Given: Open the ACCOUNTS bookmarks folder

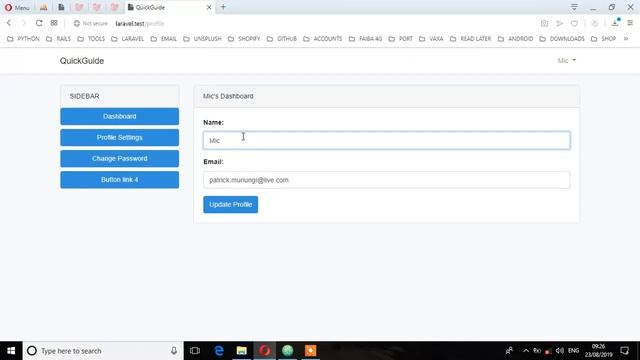Looking at the screenshot, I should click(323, 39).
